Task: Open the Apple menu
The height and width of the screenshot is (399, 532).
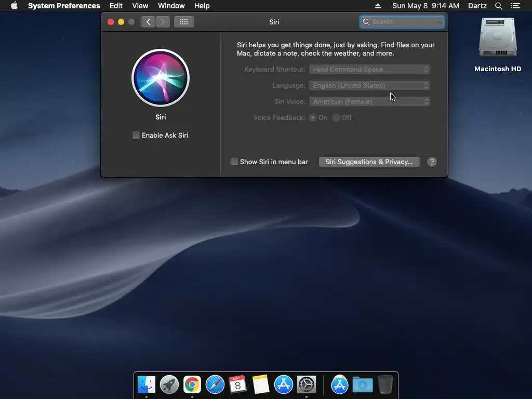Action: 14,6
